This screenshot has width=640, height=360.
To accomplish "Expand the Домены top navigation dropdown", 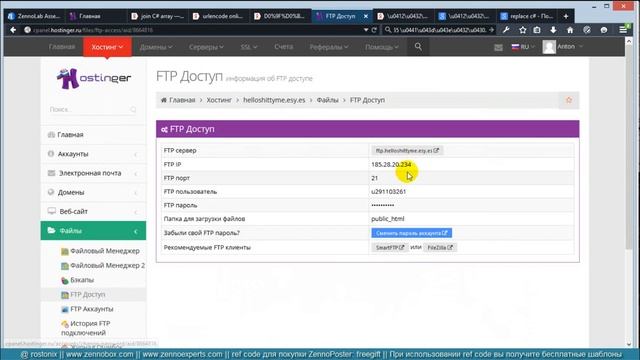I will 156,47.
